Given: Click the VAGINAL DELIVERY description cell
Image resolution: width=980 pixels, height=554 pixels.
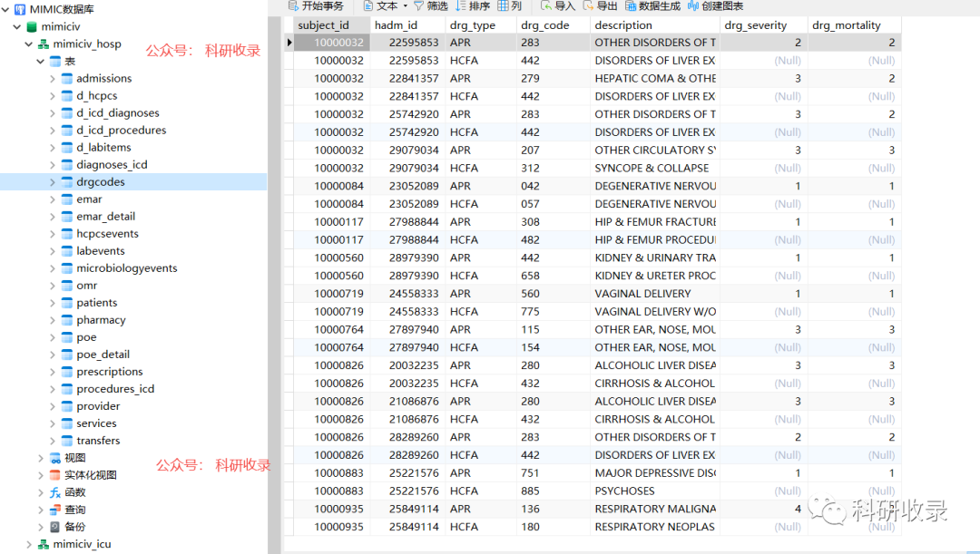Looking at the screenshot, I should click(642, 294).
